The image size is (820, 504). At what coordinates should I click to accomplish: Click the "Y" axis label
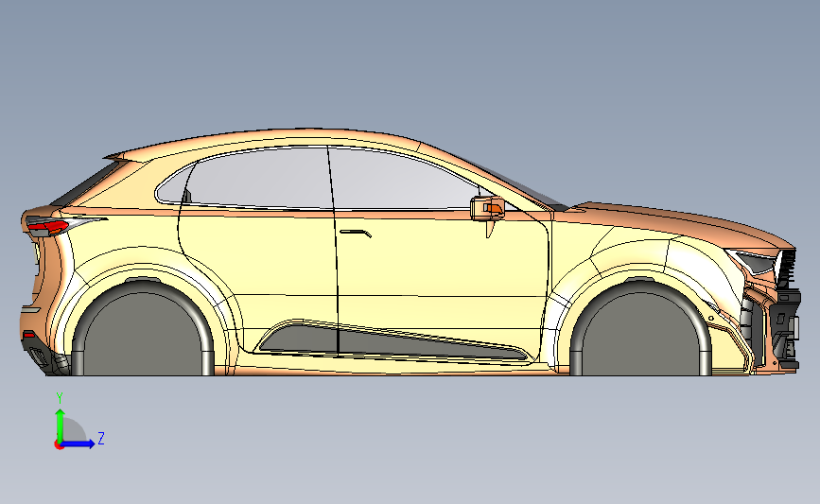click(60, 398)
